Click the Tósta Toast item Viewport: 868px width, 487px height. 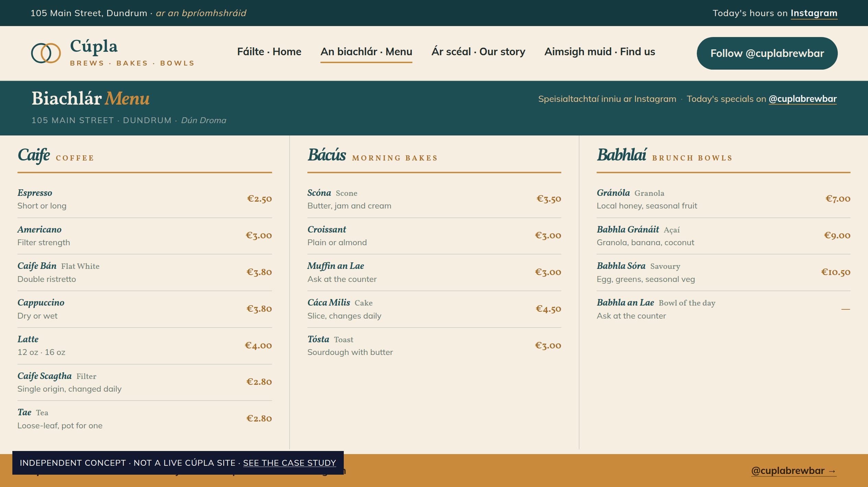pos(330,339)
